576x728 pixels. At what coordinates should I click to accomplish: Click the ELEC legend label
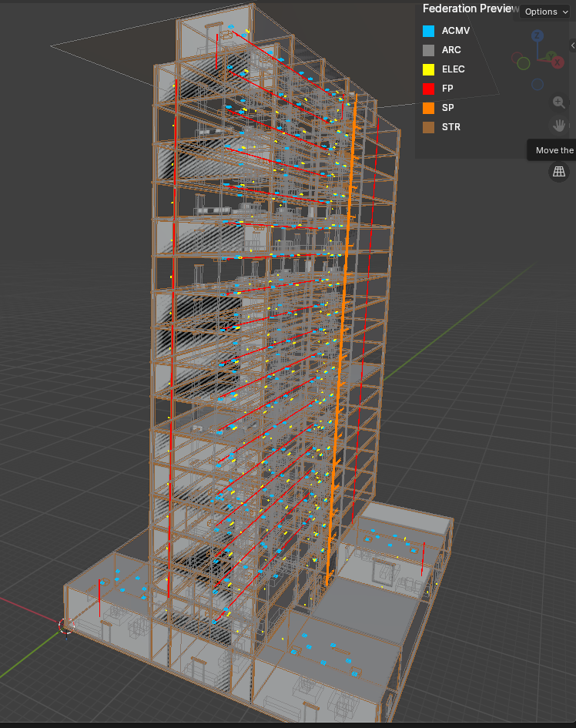(x=453, y=69)
